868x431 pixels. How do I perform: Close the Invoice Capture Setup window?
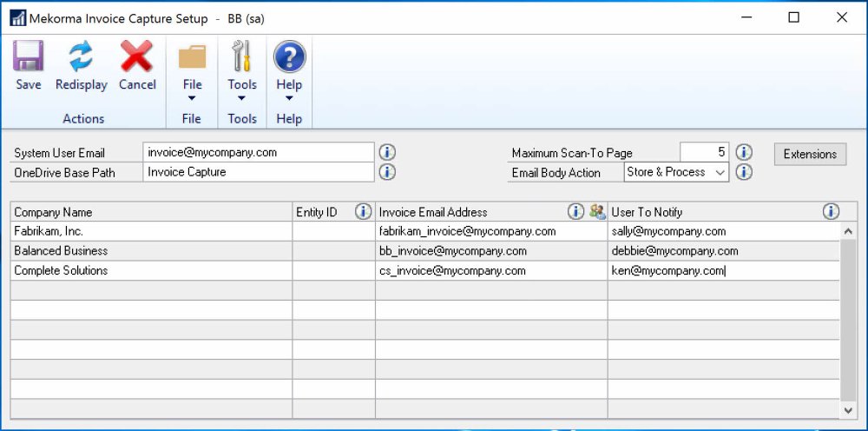[x=841, y=17]
